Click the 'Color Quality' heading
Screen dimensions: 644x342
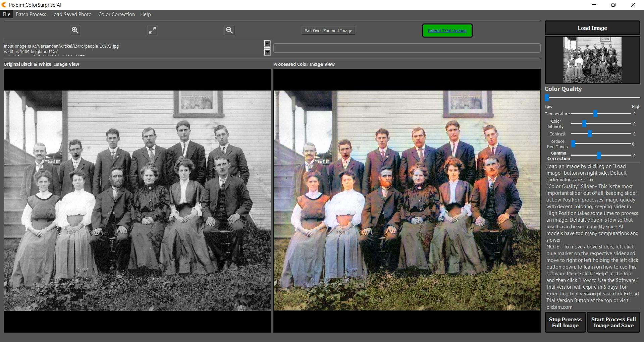(563, 89)
